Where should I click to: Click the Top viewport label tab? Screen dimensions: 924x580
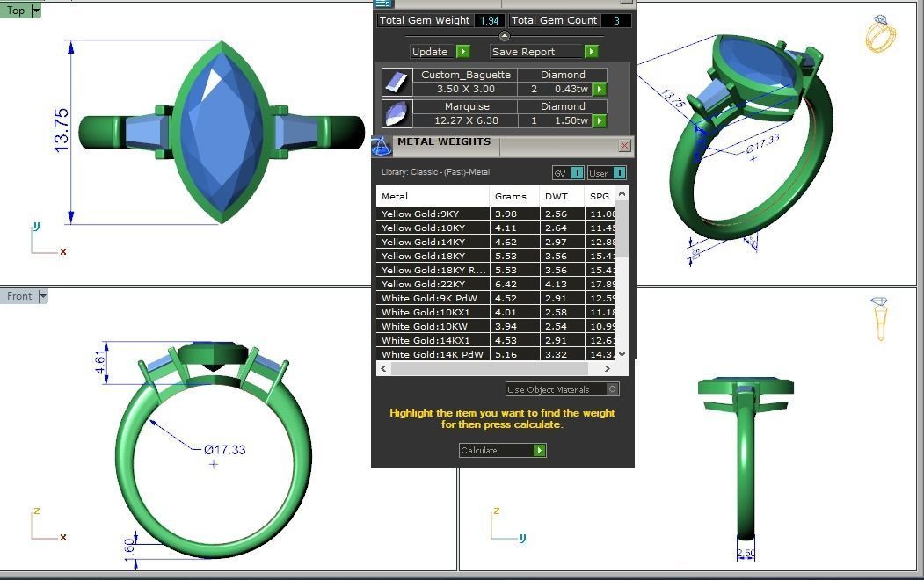tap(16, 10)
